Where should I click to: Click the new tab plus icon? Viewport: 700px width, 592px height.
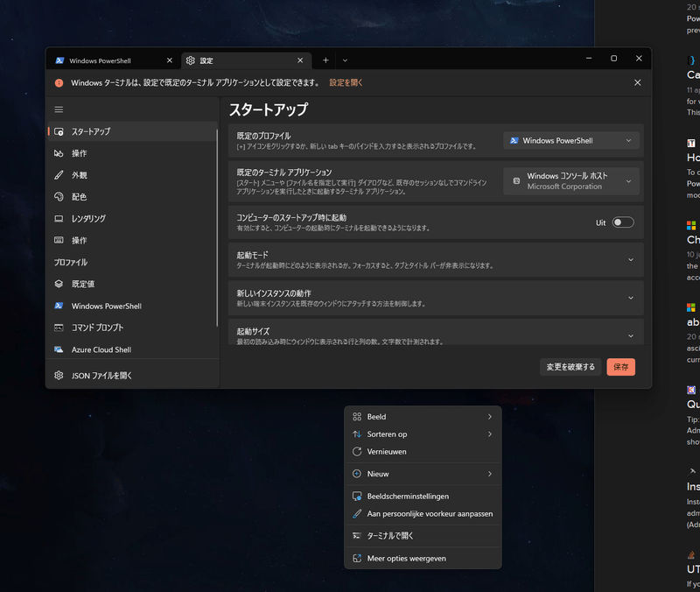point(325,60)
